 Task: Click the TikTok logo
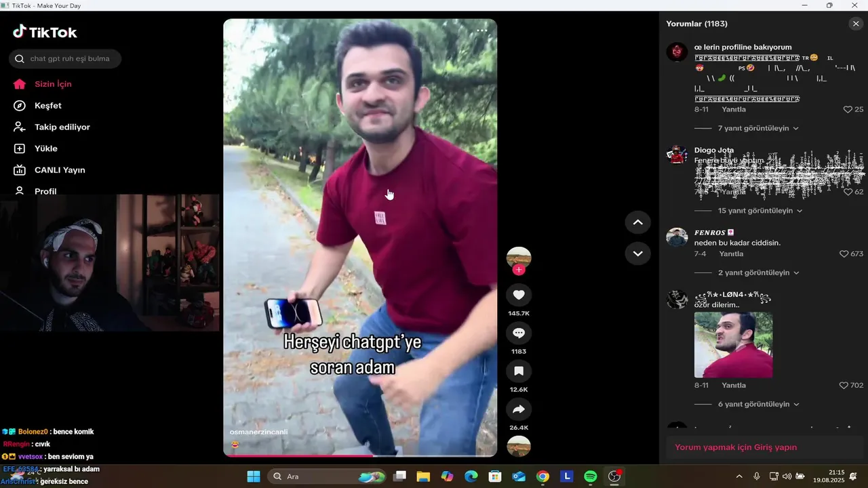pos(45,32)
